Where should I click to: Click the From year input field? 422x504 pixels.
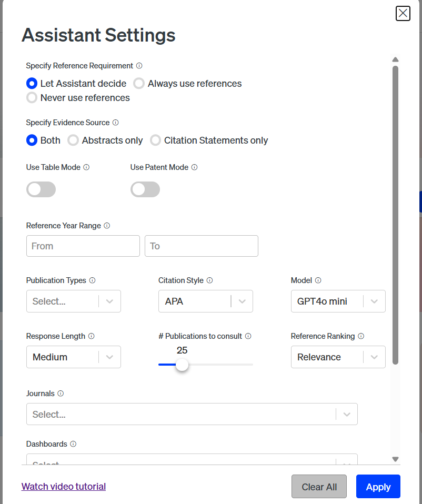click(83, 246)
